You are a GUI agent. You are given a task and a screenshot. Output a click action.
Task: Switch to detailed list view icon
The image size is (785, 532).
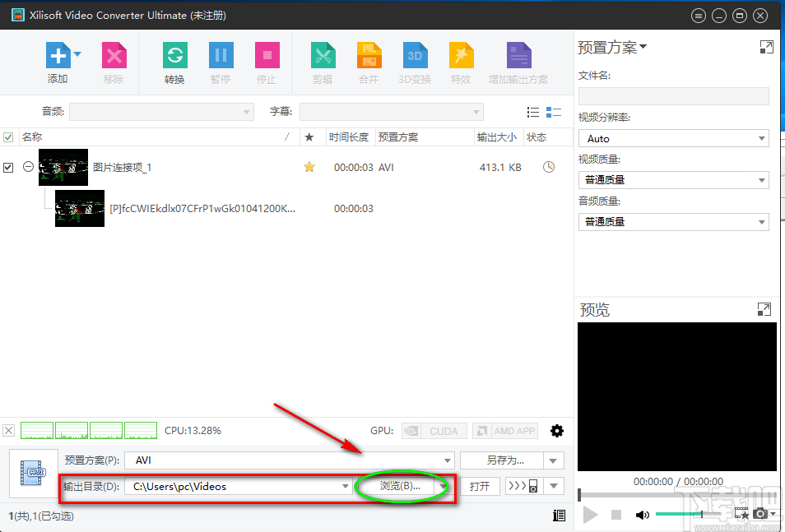tap(553, 112)
